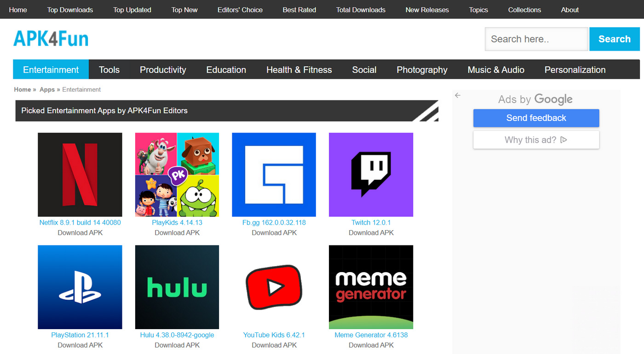644x354 pixels.
Task: Click Download APK under Hulu
Action: 177,345
